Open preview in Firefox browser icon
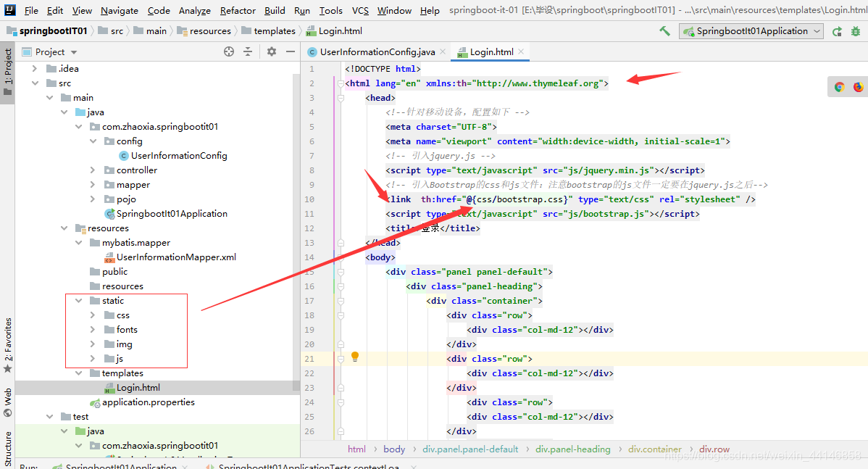The height and width of the screenshot is (469, 868). click(857, 87)
